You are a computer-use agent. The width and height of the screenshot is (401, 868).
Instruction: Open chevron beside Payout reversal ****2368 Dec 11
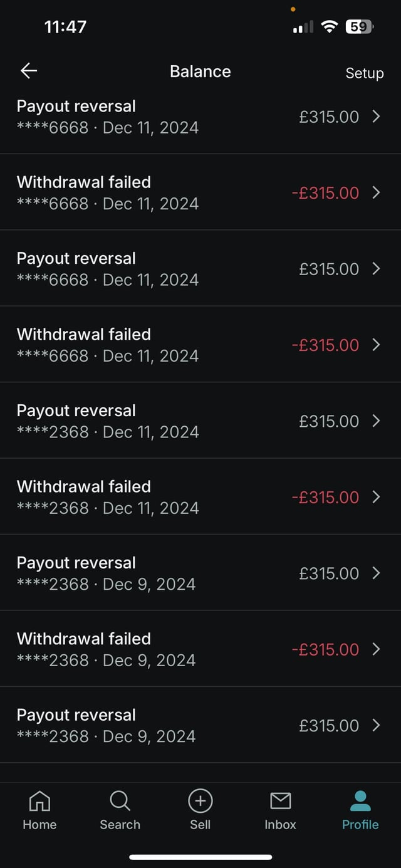pos(376,421)
